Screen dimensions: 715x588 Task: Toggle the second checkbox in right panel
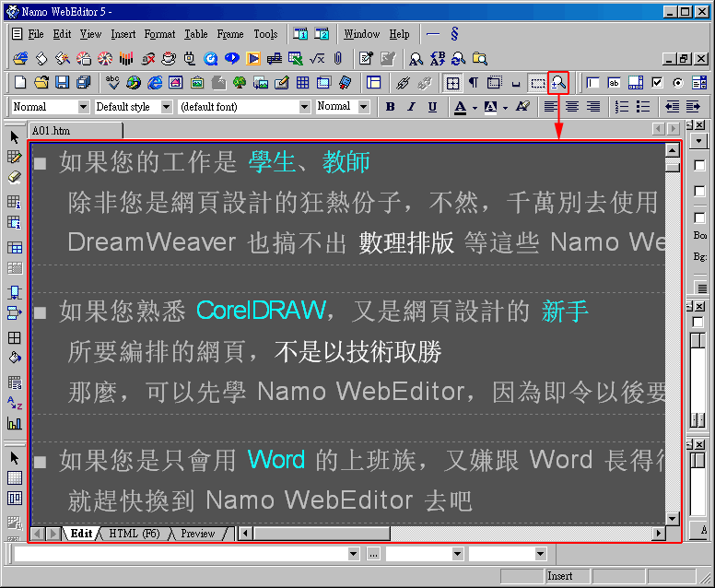[699, 191]
